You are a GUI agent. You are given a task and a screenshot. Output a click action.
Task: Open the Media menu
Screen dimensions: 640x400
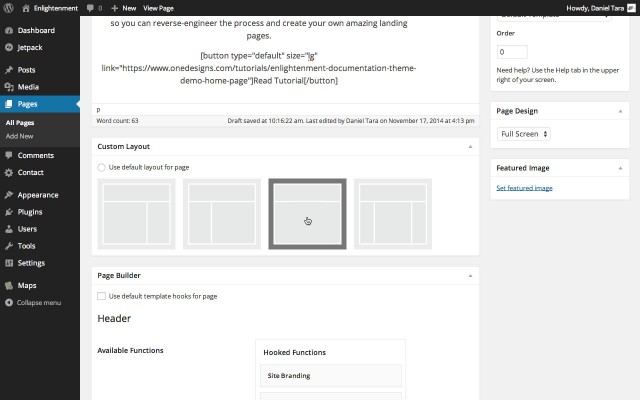28,87
